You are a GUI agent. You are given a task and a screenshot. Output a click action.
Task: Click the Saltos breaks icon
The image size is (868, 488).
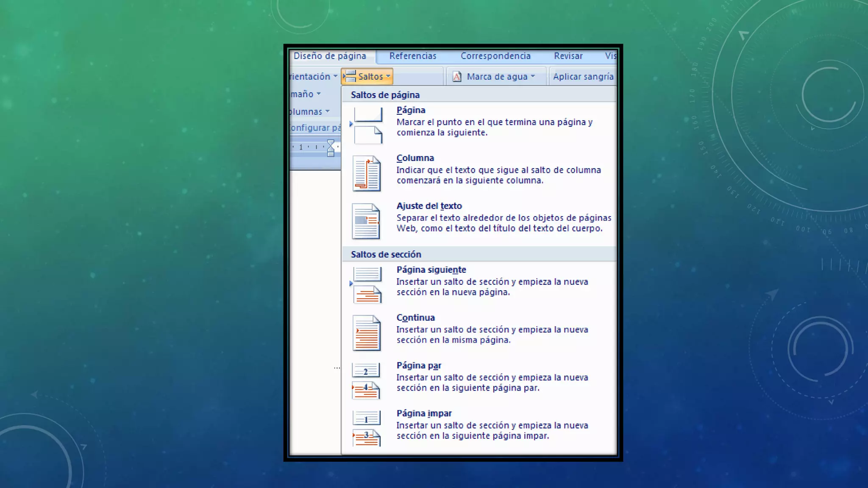coord(350,76)
